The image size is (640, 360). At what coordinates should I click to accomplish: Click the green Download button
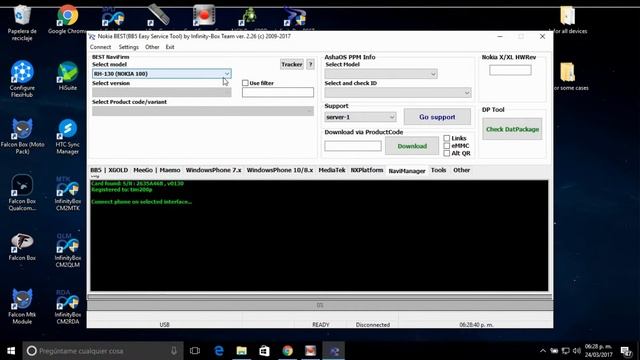point(412,146)
